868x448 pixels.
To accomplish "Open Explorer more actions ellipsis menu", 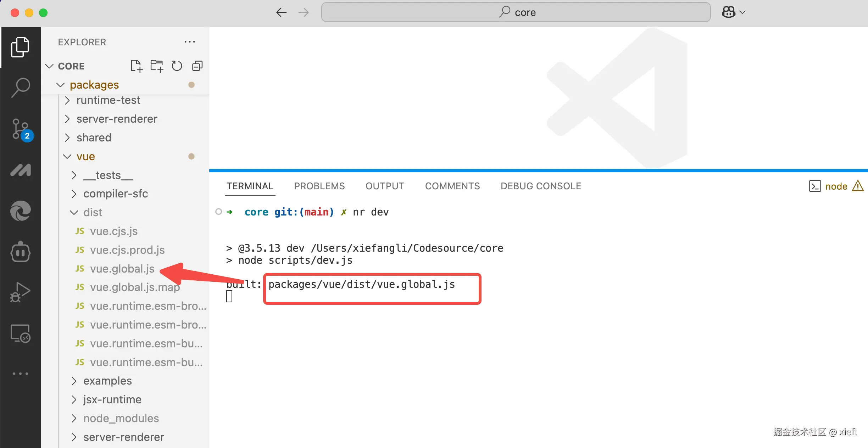I will pyautogui.click(x=190, y=42).
